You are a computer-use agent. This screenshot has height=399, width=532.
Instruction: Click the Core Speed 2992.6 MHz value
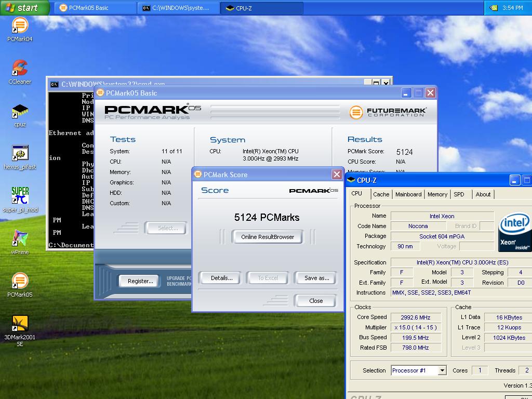pyautogui.click(x=416, y=317)
